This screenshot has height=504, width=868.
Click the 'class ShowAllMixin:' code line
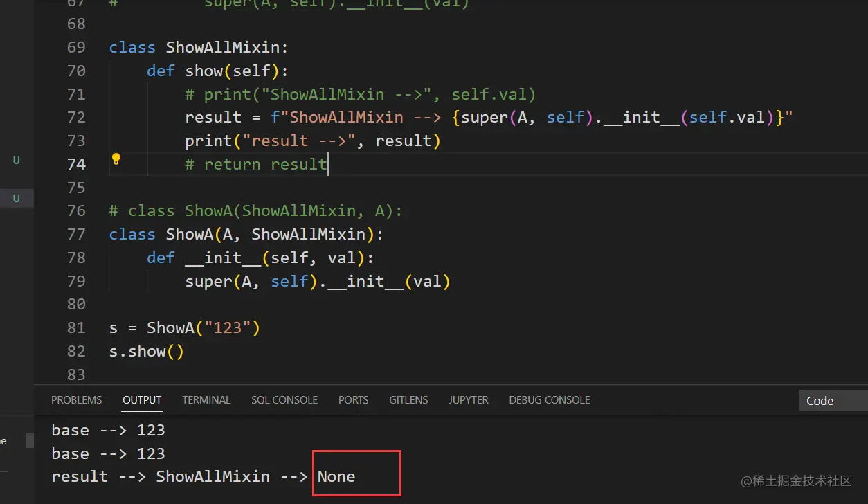[x=199, y=48]
